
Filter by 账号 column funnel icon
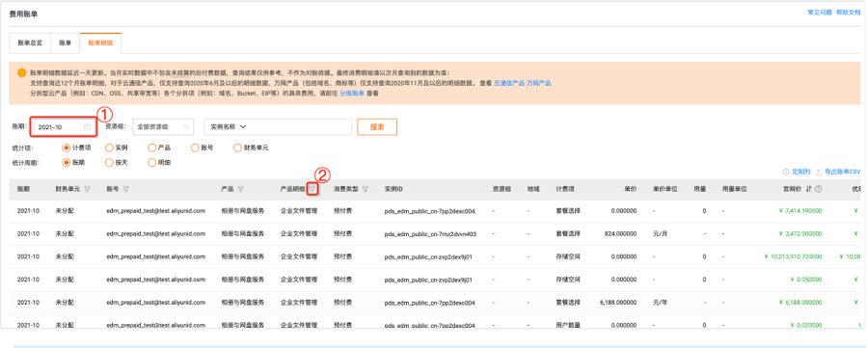point(126,189)
